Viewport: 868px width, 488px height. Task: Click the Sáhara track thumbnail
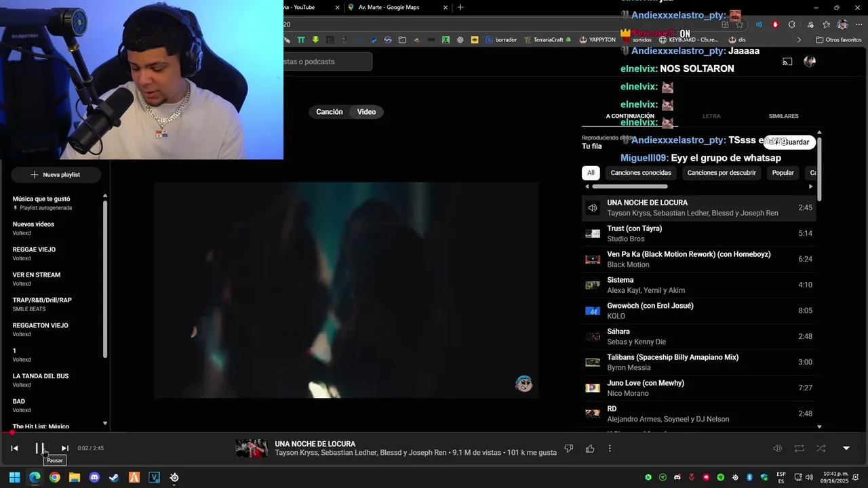(593, 337)
